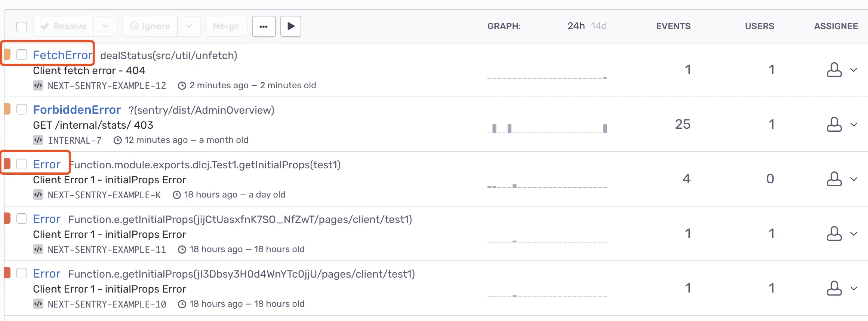This screenshot has width=868, height=321.
Task: Click the Merge button
Action: tap(226, 26)
